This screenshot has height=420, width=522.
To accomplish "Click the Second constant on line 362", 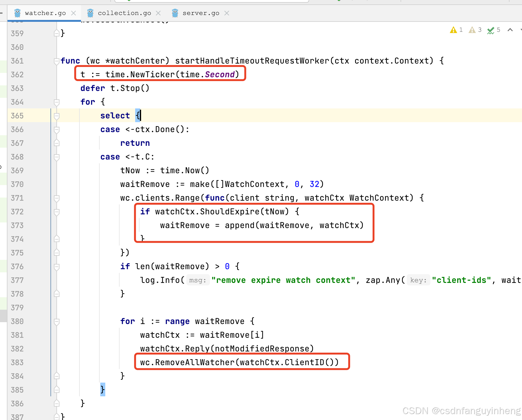I will pos(220,74).
